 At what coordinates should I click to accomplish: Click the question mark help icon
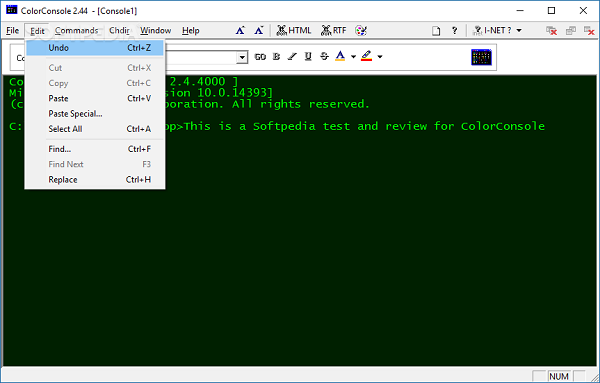coord(455,30)
